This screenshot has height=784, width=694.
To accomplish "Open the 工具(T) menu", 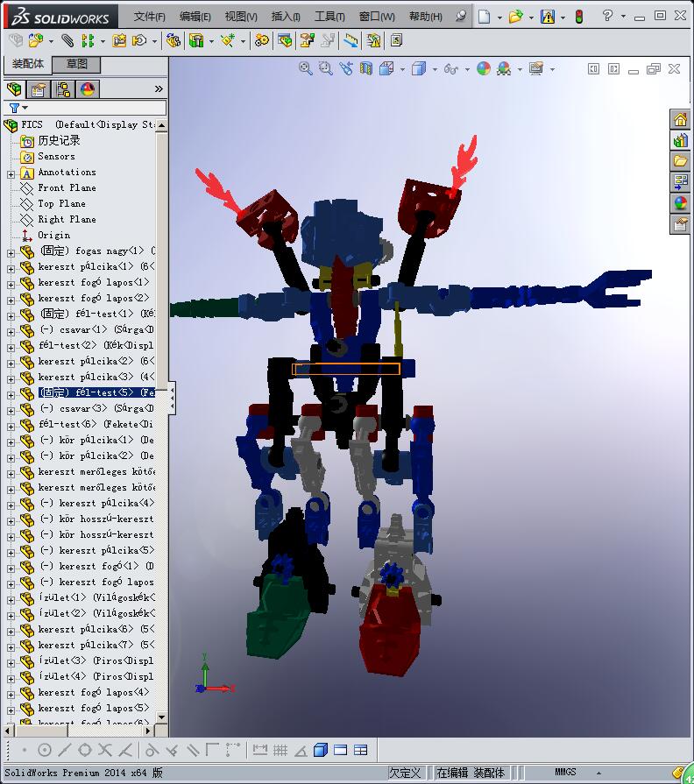I will pyautogui.click(x=329, y=17).
